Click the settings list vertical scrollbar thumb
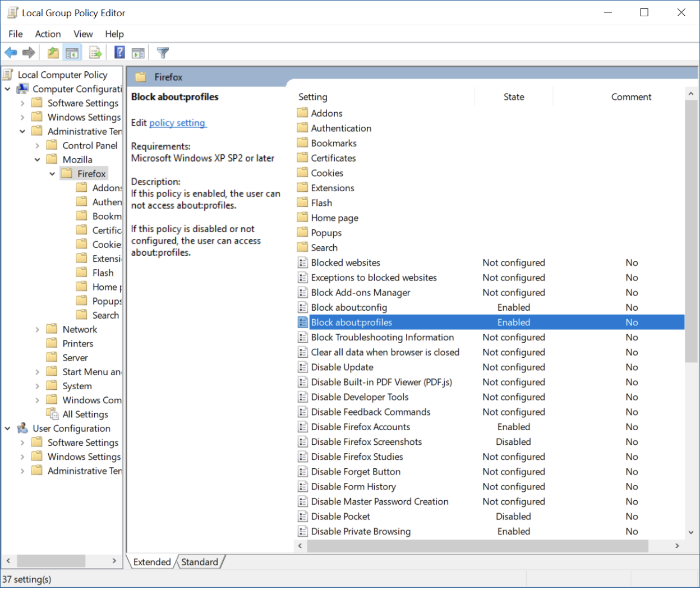The image size is (700, 590). click(x=691, y=231)
